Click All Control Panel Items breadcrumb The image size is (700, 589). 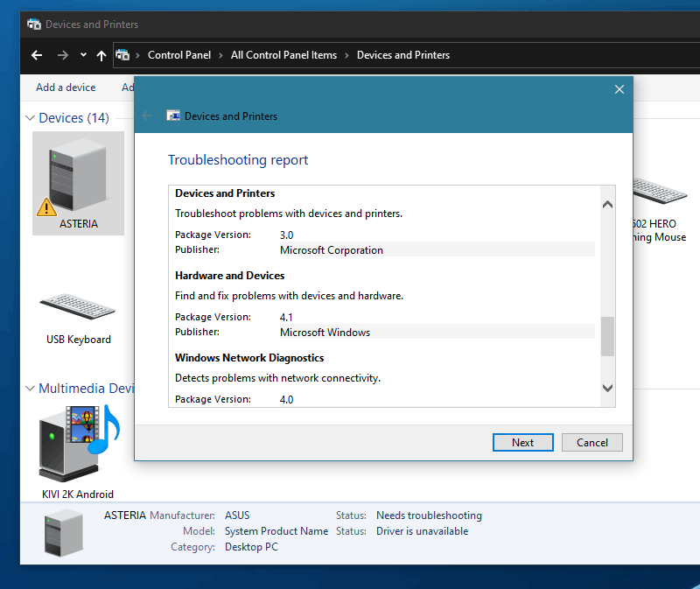pos(283,55)
